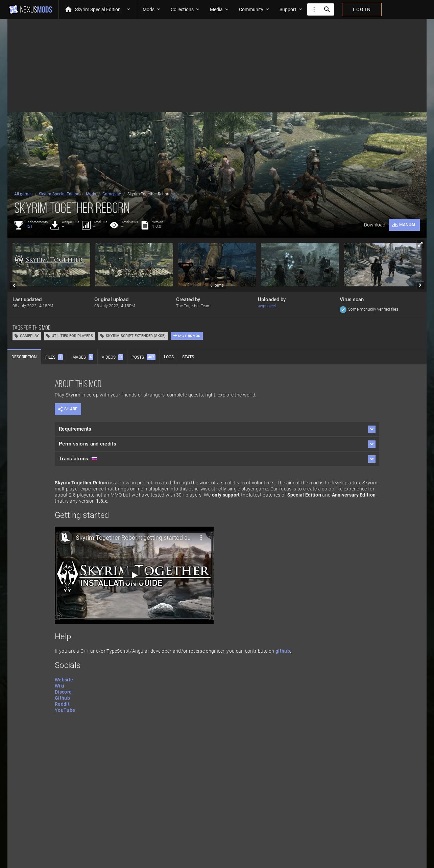Click the video channel avatar icon

pos(65,537)
